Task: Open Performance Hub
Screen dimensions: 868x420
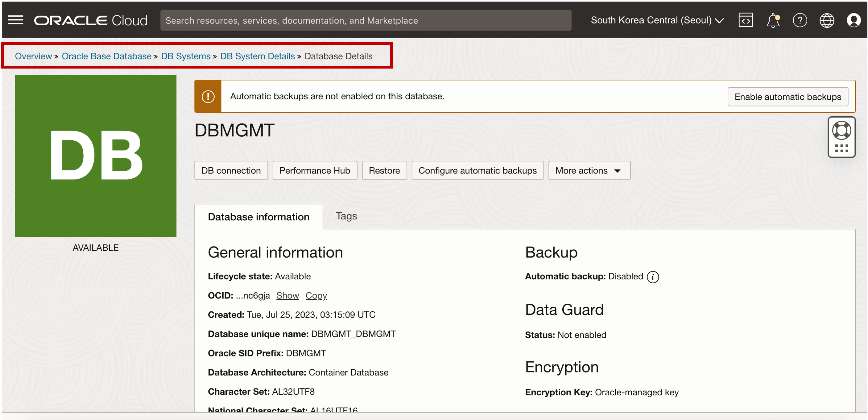Action: (x=315, y=171)
